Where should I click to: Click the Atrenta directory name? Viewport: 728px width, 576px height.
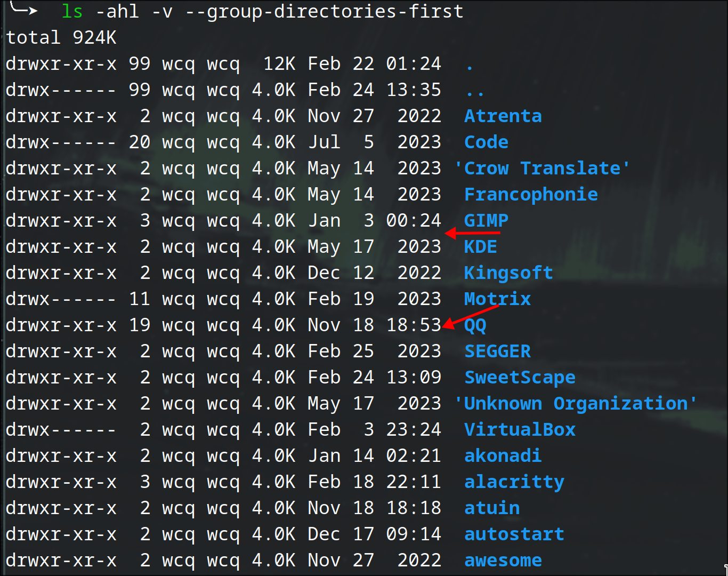[503, 116]
